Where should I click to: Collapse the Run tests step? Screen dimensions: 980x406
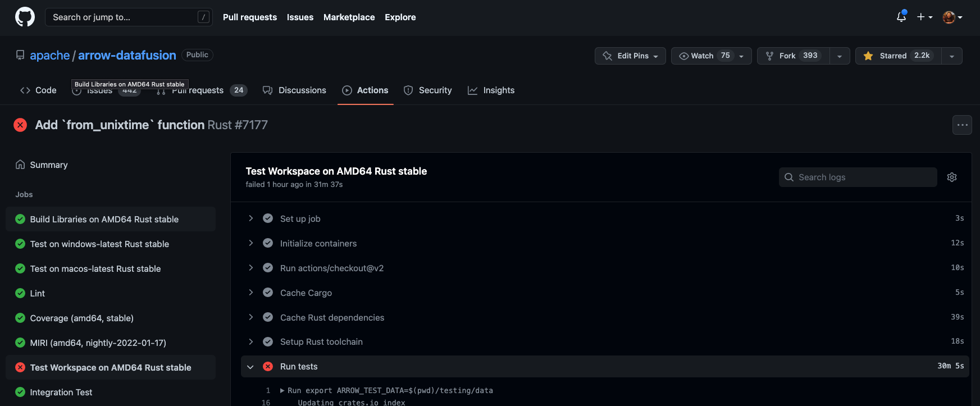click(x=250, y=366)
